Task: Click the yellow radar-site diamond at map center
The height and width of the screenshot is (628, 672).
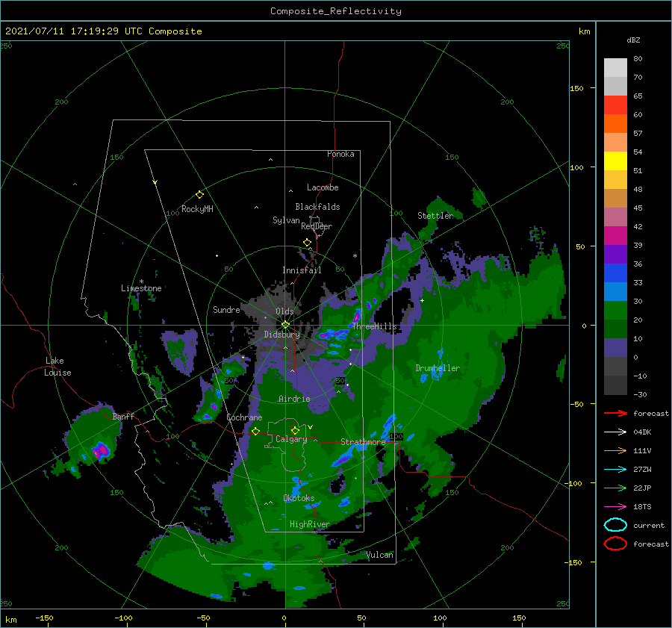Action: click(285, 325)
